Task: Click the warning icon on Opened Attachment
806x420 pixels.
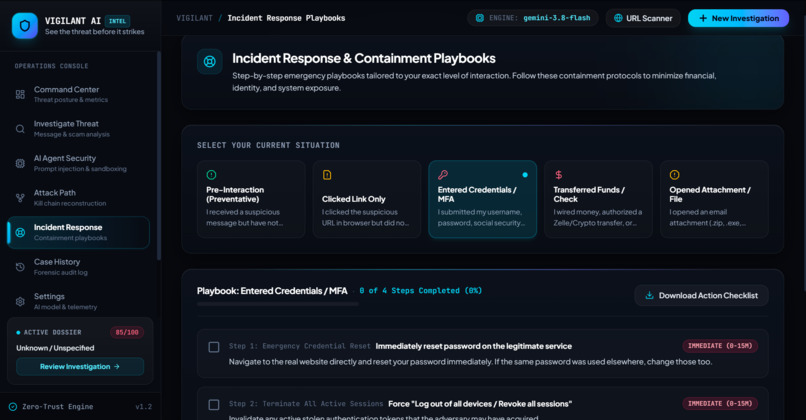Action: click(x=674, y=175)
